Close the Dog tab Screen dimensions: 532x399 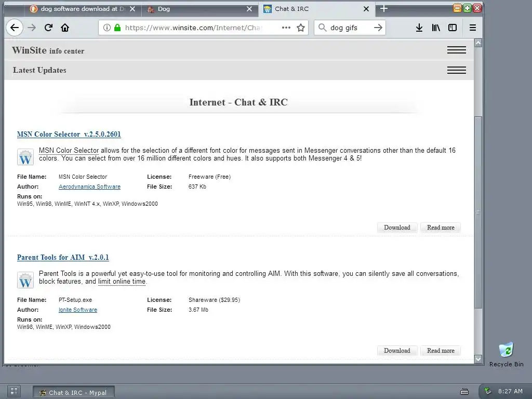coord(249,9)
